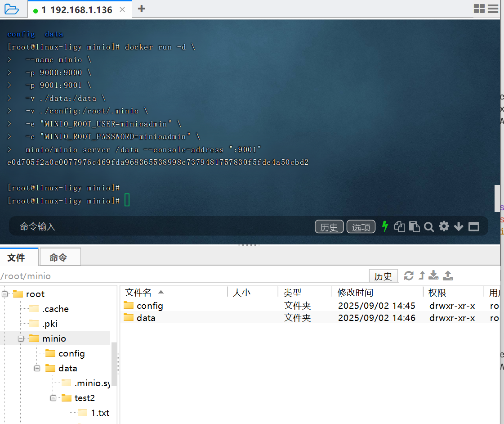Select root folder in tree
Viewport: 504px width, 424px height.
(x=29, y=294)
